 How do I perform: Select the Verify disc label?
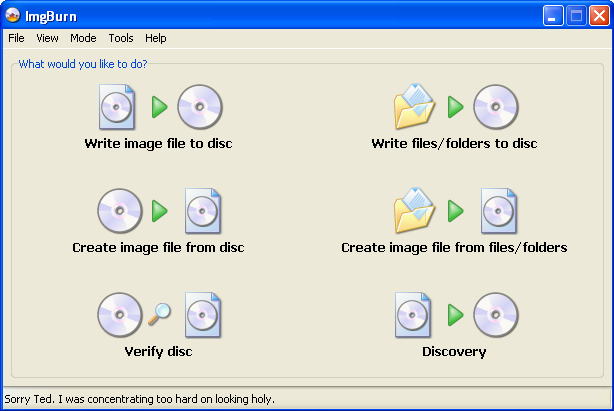coord(158,352)
